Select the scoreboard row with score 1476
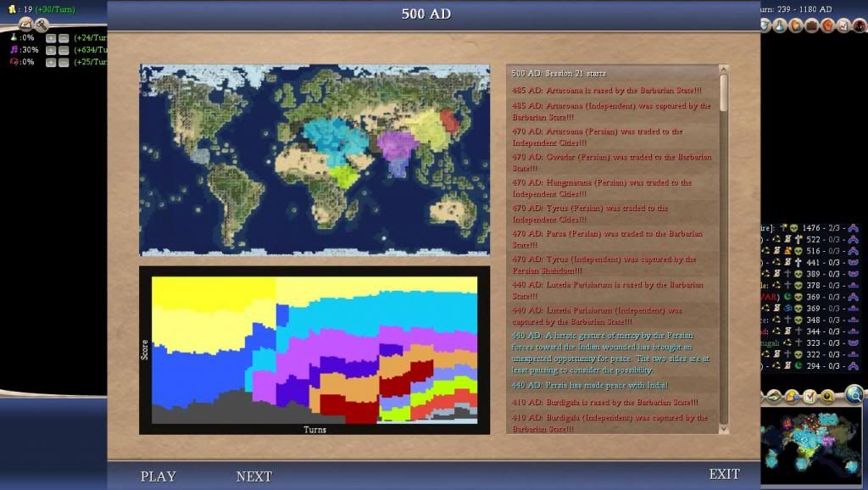Viewport: 868px width, 490px height. pyautogui.click(x=810, y=228)
